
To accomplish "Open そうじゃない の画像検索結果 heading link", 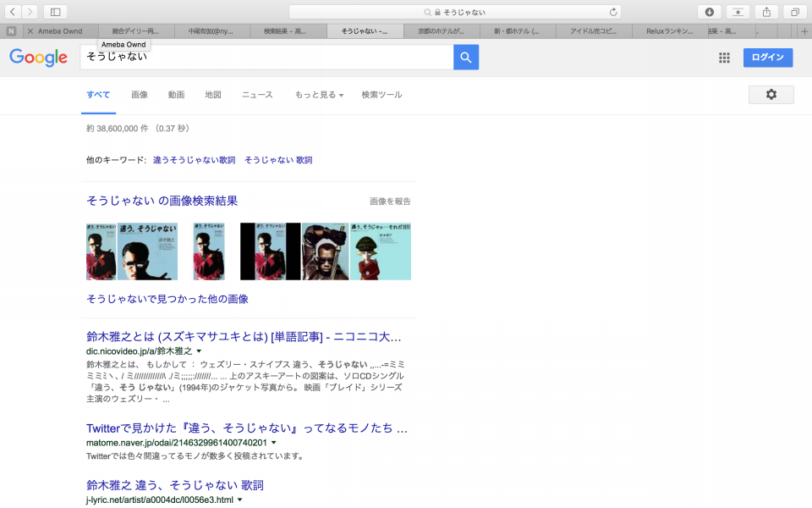I will pos(162,202).
